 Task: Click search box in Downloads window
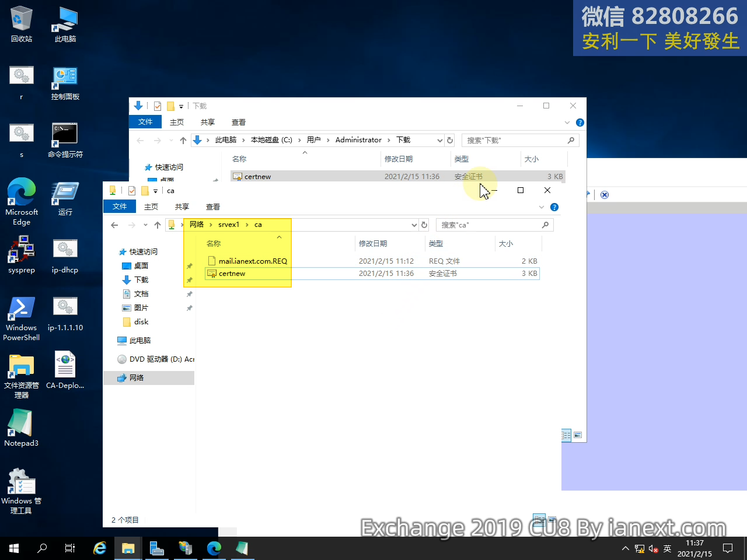coord(519,141)
